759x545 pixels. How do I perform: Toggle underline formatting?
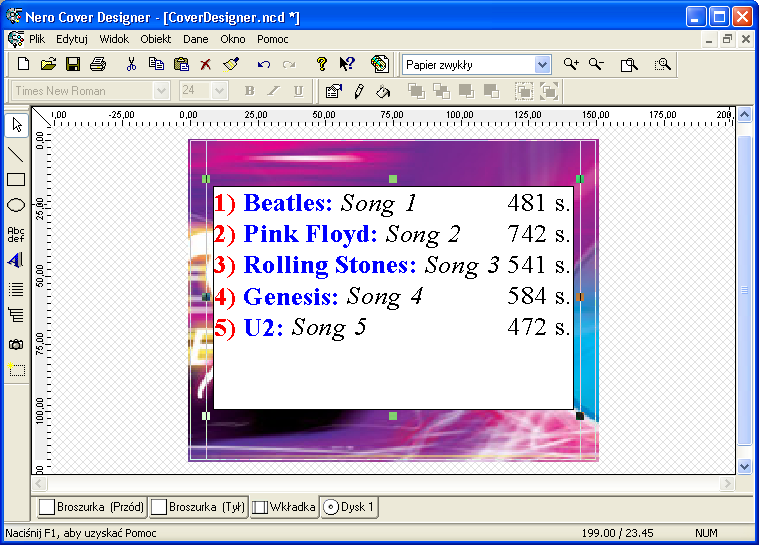coord(299,91)
